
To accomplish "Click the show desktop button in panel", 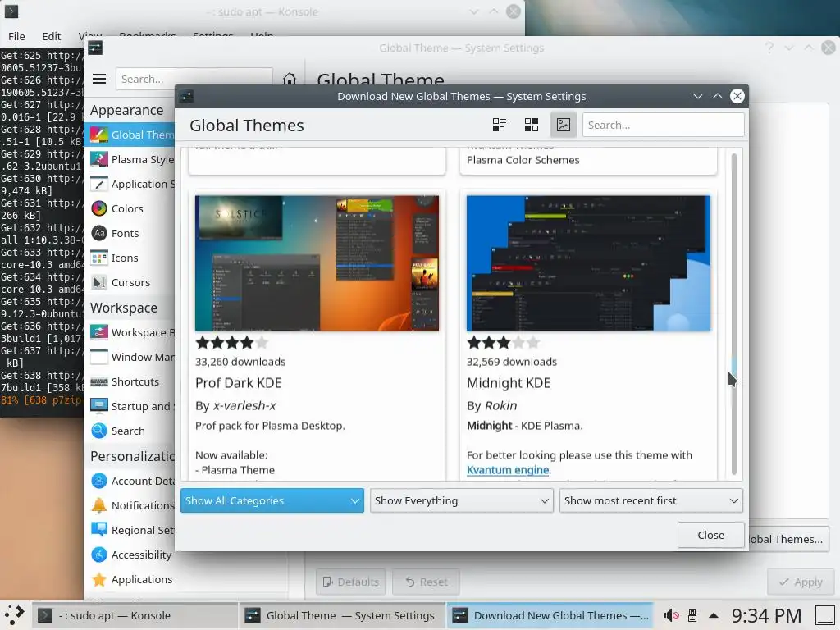I will tap(825, 615).
